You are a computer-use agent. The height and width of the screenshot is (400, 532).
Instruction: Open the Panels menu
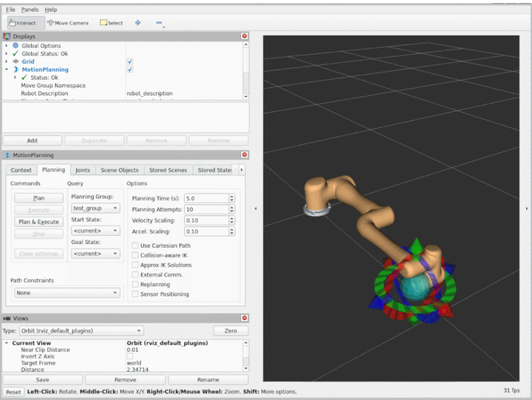point(30,10)
